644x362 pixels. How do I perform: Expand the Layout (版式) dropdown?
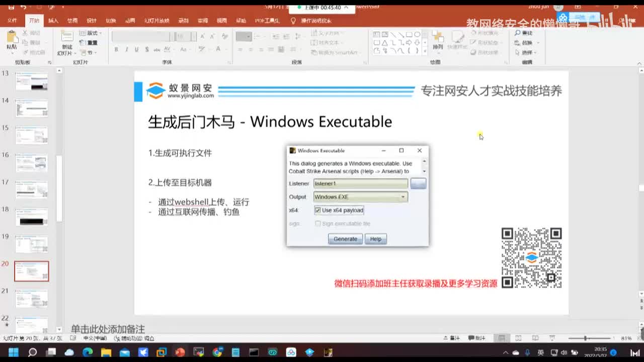pyautogui.click(x=91, y=33)
